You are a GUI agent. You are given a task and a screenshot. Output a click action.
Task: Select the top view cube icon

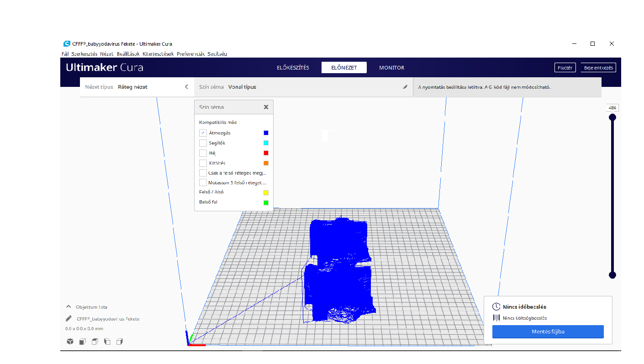click(x=95, y=341)
